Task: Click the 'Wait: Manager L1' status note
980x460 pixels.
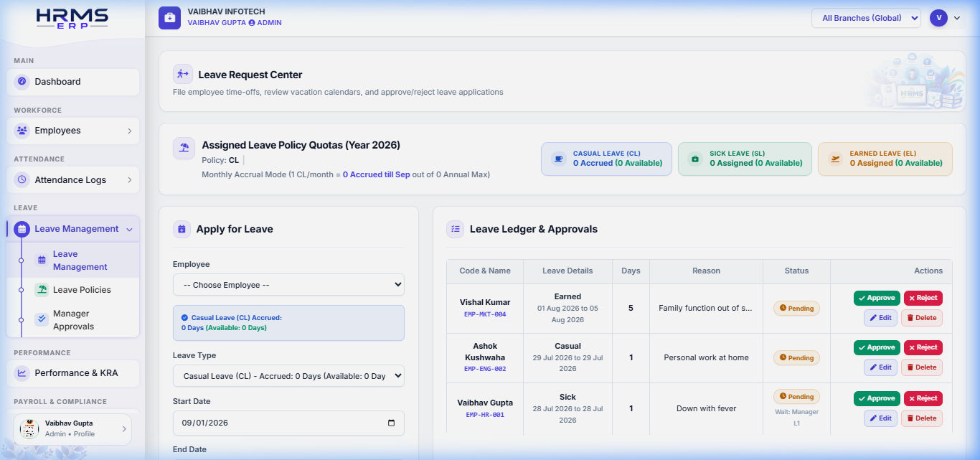Action: [x=796, y=417]
